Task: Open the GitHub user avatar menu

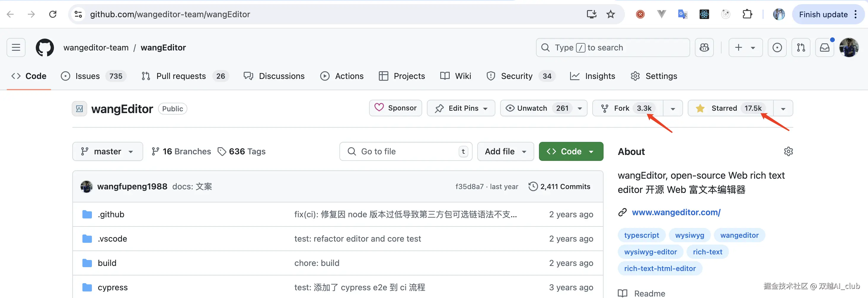Action: [849, 47]
